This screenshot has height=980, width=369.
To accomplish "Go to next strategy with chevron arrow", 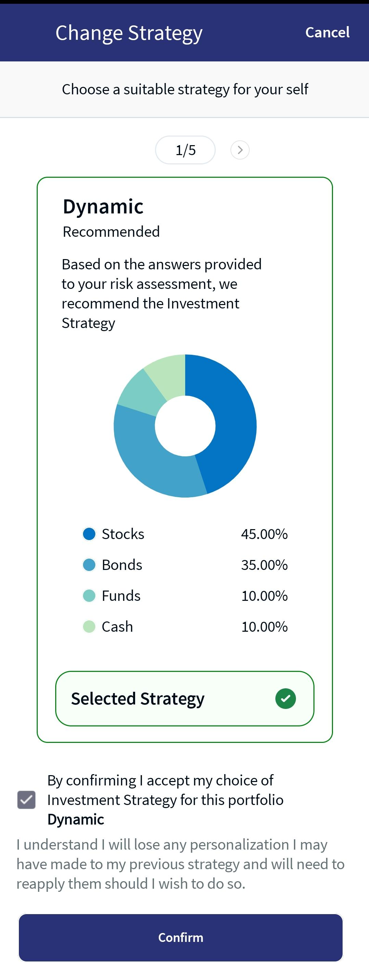I will (240, 150).
